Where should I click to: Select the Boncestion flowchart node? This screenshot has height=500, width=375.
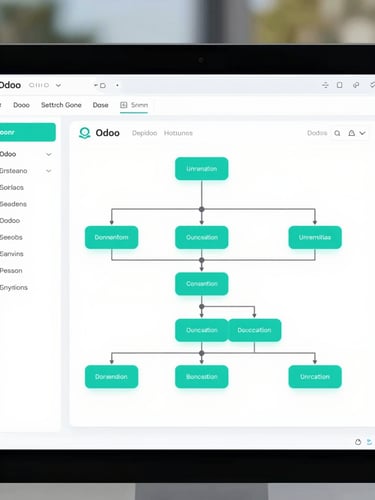click(202, 377)
